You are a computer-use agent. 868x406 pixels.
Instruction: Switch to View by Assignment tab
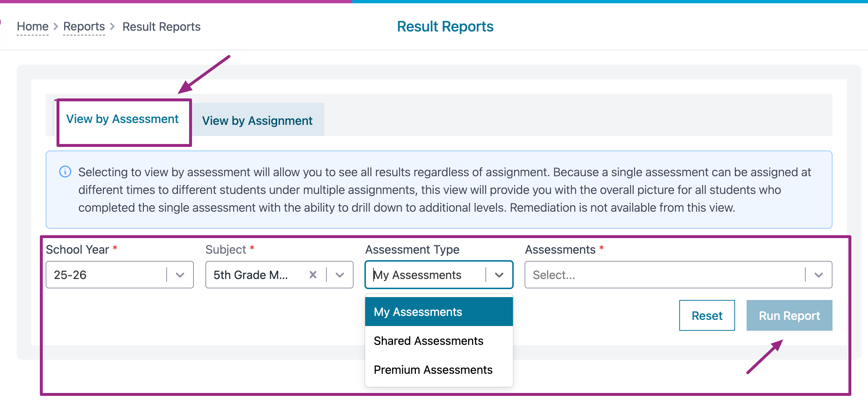257,121
